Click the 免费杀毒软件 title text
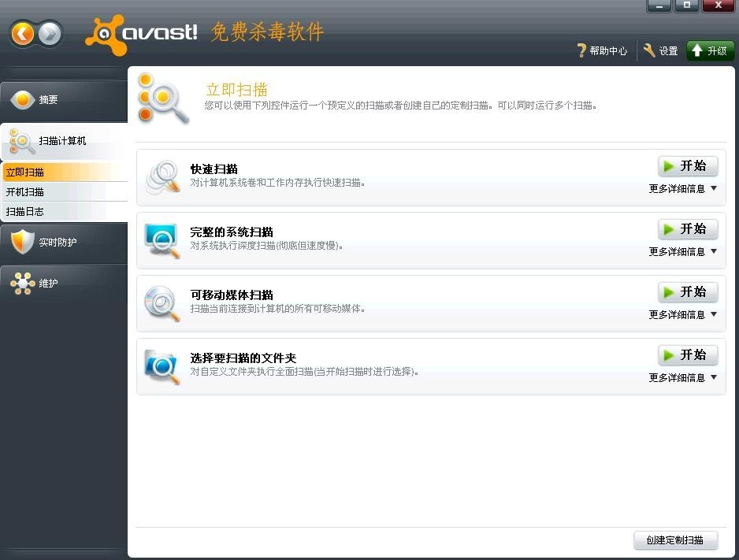The image size is (739, 560). click(267, 32)
